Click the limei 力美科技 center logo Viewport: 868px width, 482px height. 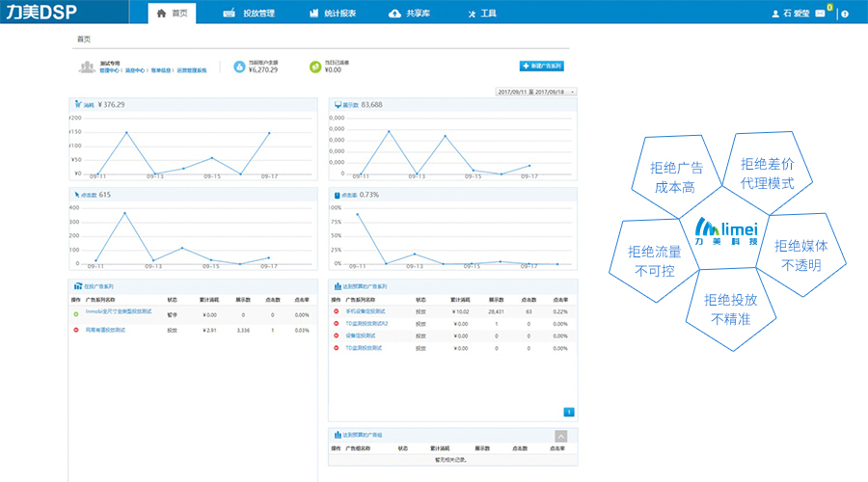coord(726,232)
